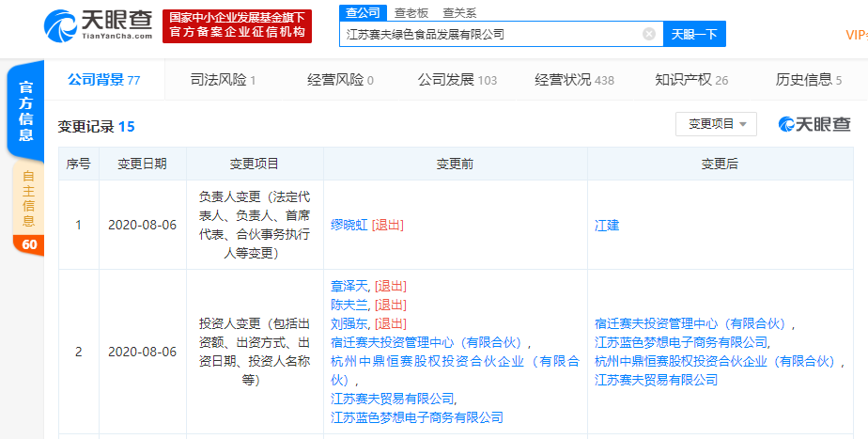Open the 公司背景 tab
This screenshot has width=868, height=439.
pyautogui.click(x=103, y=80)
